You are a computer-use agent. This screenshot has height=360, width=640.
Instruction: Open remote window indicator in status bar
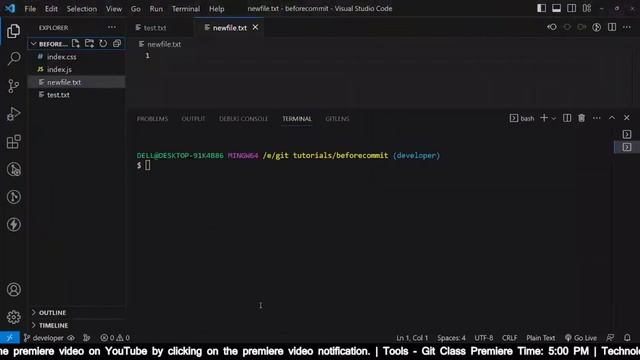click(10, 338)
